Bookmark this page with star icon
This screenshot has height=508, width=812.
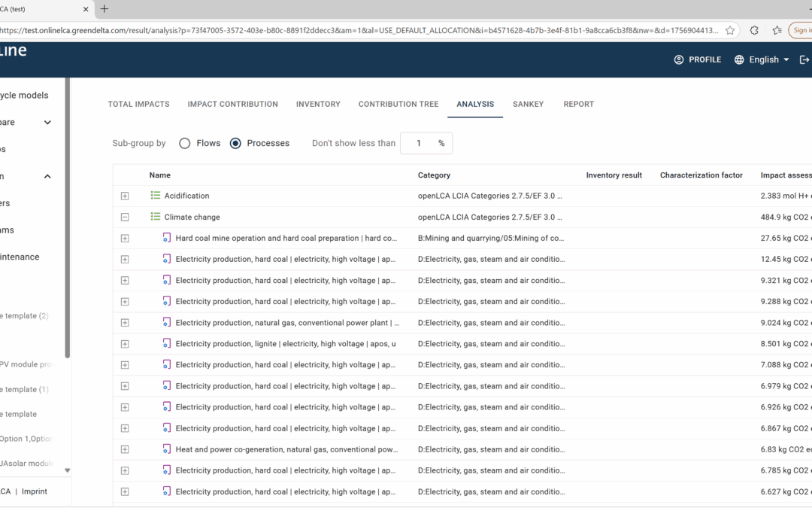tap(730, 30)
